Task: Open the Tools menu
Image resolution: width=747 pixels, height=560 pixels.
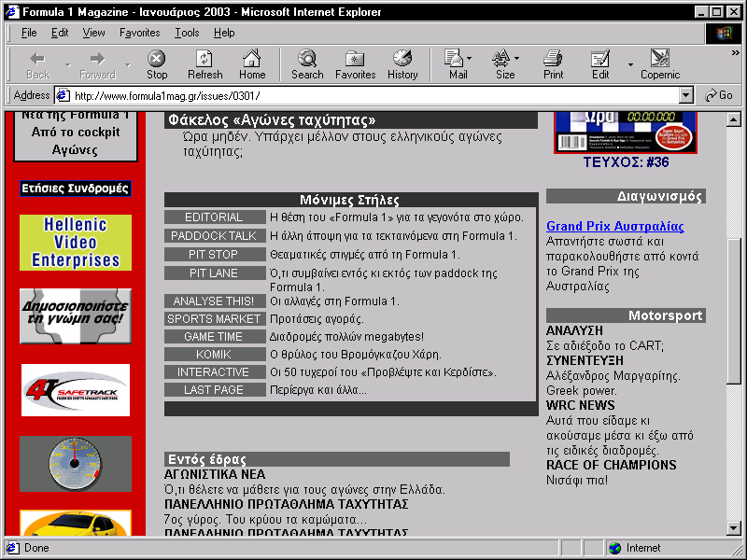Action: 187,33
